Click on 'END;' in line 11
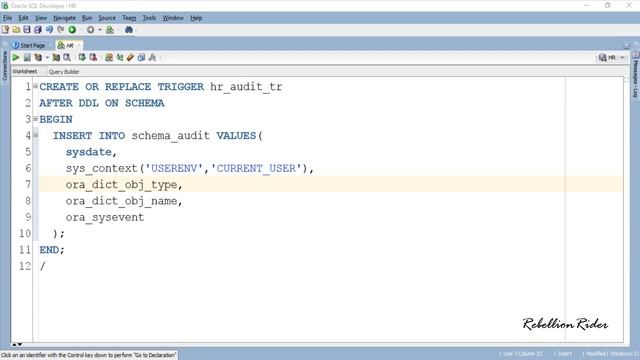Image resolution: width=640 pixels, height=360 pixels. (x=52, y=250)
